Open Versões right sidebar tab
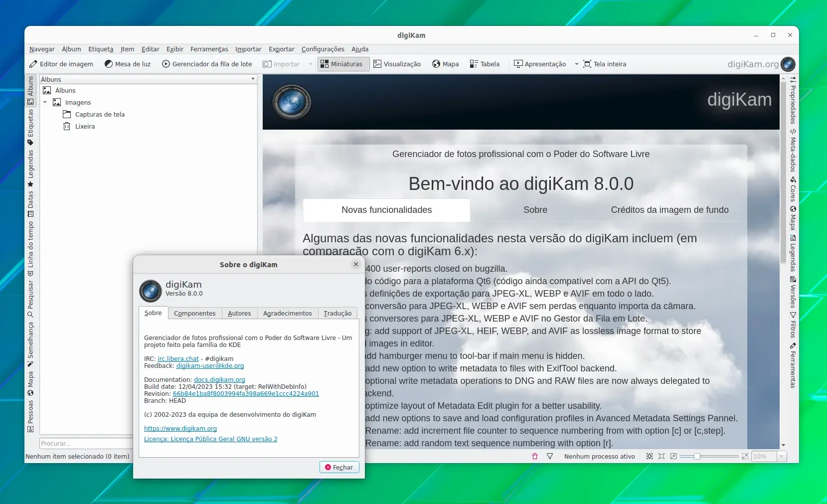 793,292
